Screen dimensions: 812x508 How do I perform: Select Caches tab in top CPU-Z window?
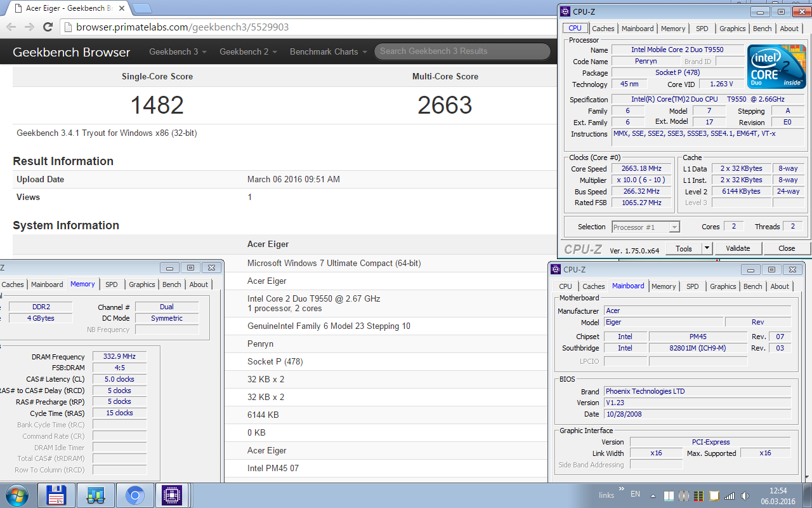click(x=603, y=29)
